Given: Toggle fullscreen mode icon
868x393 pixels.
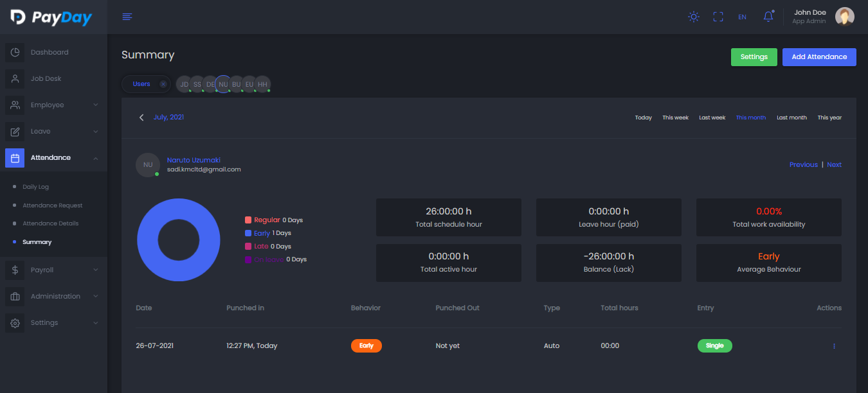Looking at the screenshot, I should [718, 17].
